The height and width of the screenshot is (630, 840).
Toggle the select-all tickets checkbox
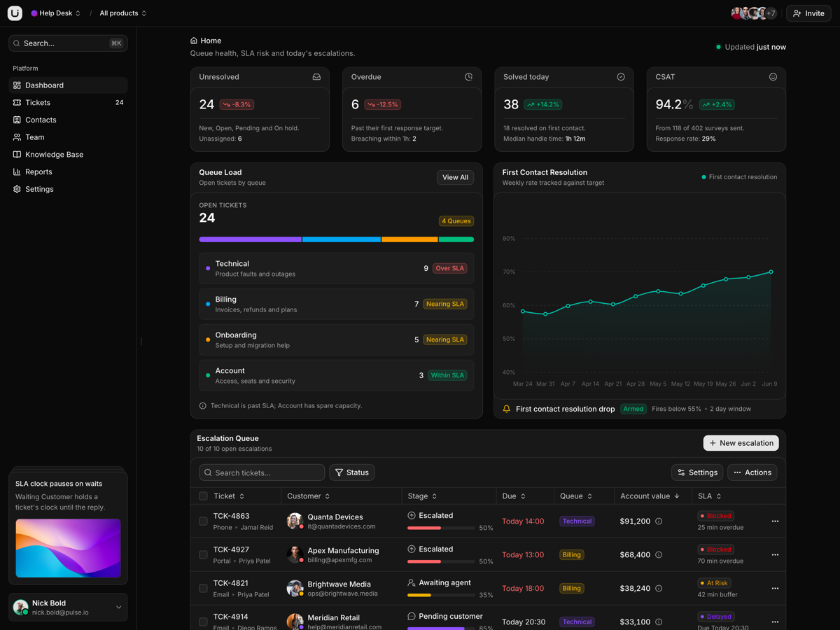tap(203, 496)
